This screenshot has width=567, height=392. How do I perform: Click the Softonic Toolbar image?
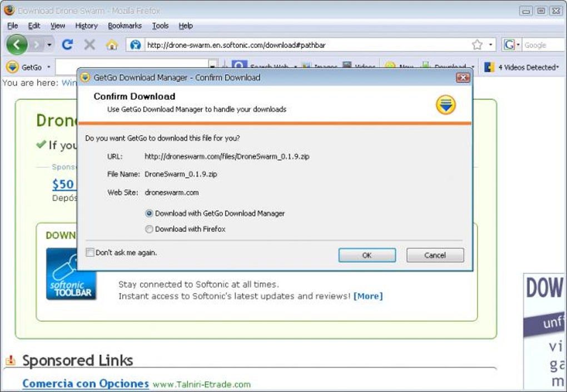pyautogui.click(x=71, y=274)
